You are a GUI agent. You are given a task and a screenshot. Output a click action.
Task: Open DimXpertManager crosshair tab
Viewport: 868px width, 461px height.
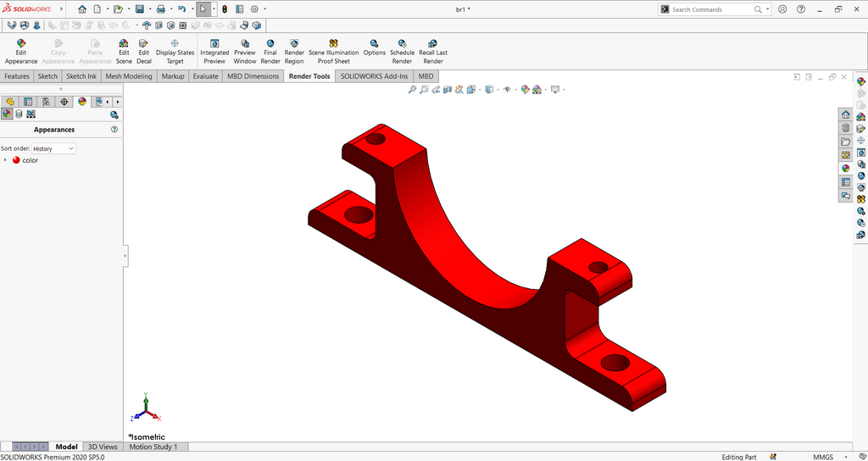point(64,102)
